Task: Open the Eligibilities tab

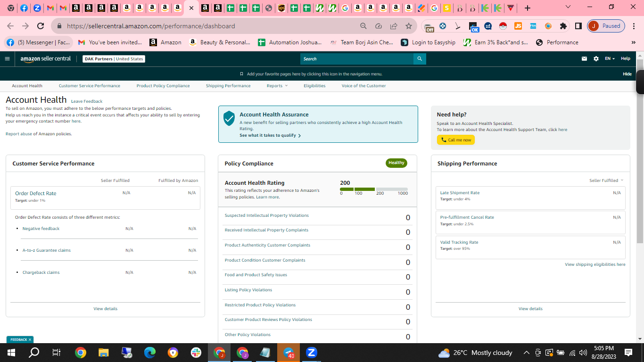Action: 314,86
